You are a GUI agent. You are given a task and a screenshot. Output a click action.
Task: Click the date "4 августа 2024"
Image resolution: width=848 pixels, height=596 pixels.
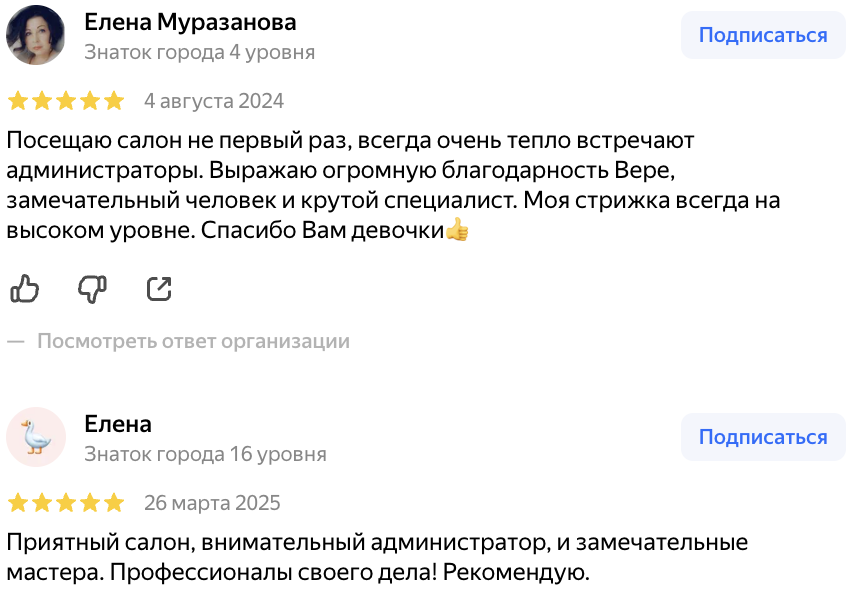[x=214, y=101]
